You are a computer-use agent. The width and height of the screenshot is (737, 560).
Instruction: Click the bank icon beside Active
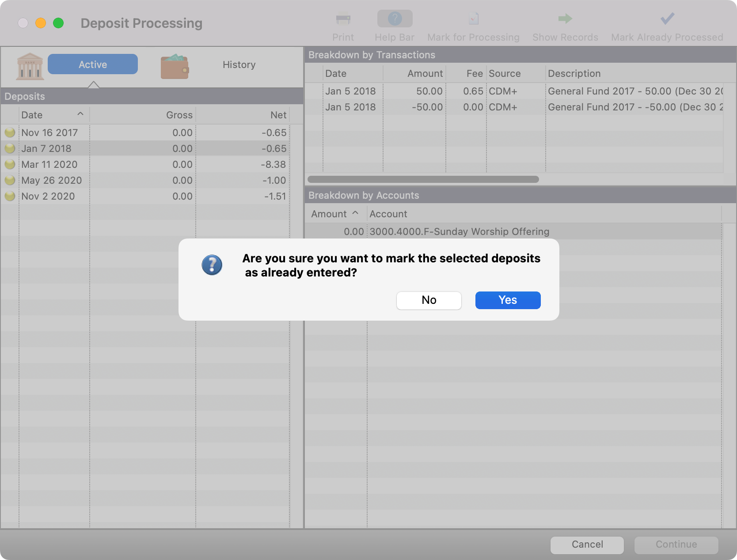tap(29, 65)
